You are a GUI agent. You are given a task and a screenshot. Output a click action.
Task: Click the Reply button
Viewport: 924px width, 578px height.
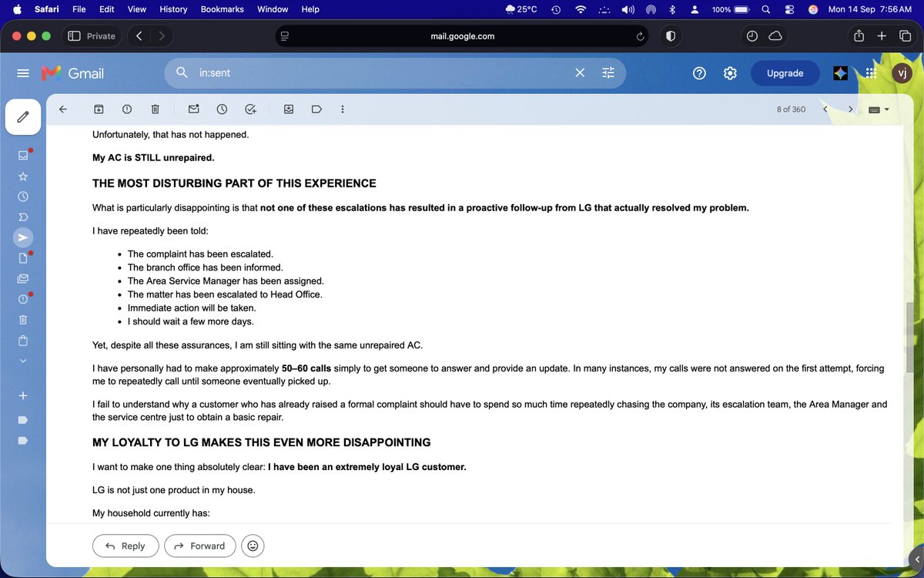tap(126, 546)
